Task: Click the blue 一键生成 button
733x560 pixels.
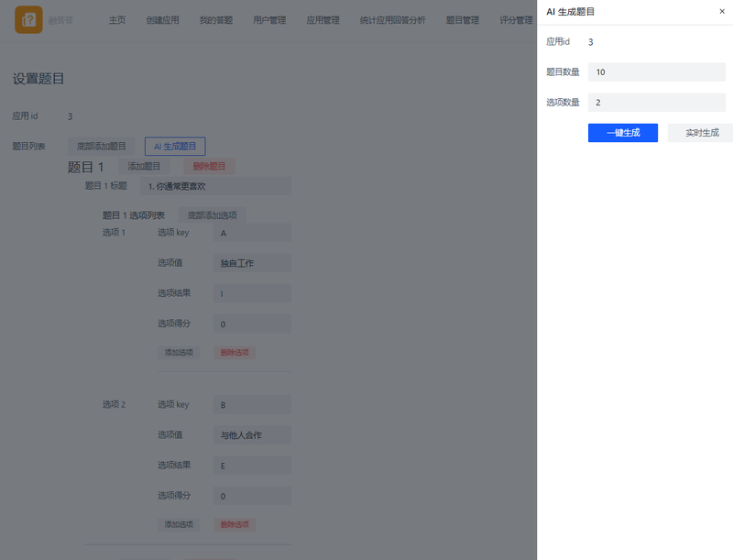Action: coord(623,133)
